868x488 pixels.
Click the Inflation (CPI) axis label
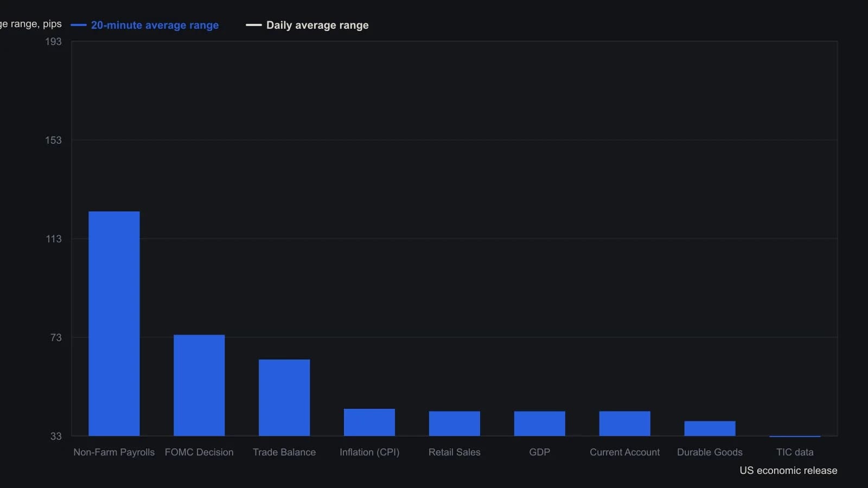[369, 452]
